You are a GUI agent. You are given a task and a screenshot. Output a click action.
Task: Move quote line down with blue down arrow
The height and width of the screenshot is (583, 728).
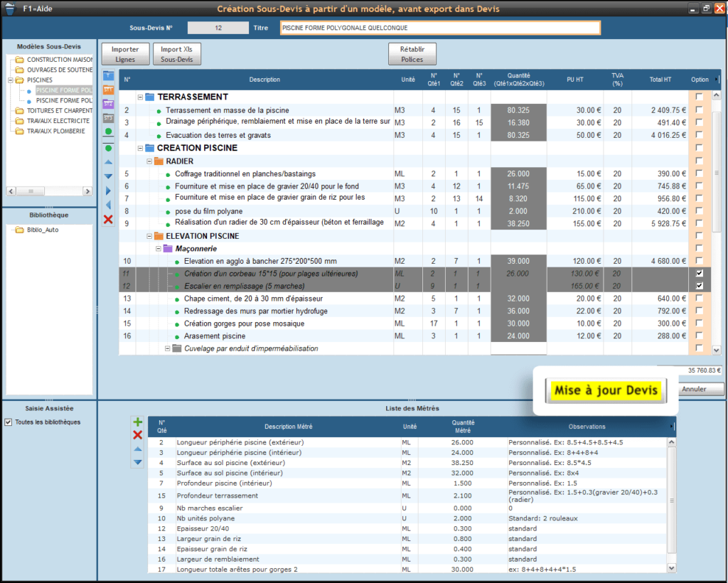click(108, 176)
